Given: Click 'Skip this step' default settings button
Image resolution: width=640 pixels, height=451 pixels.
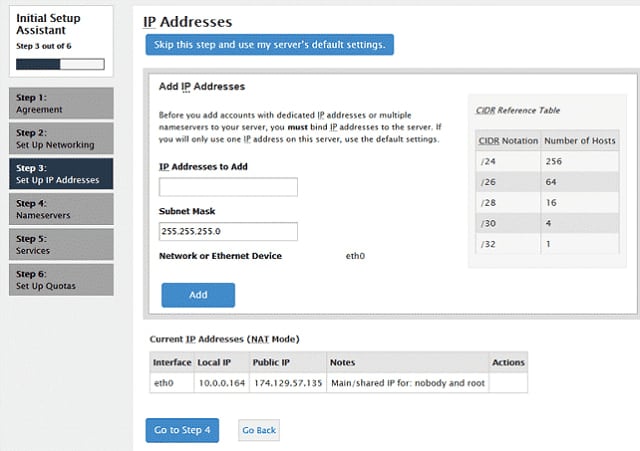Looking at the screenshot, I should tap(269, 45).
